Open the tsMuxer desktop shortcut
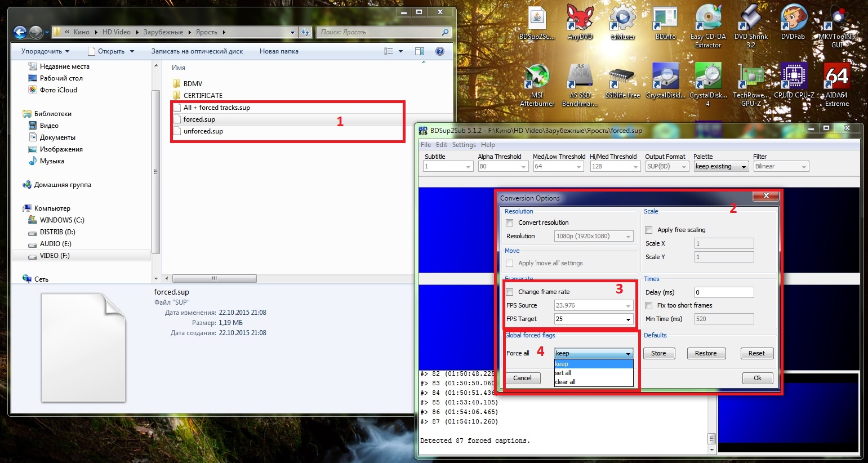The image size is (868, 463). (622, 23)
